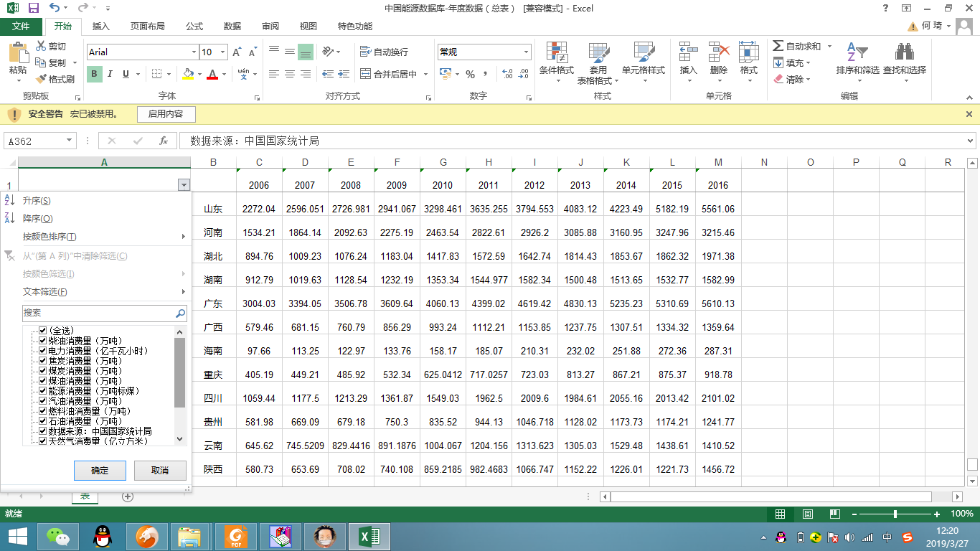Image resolution: width=980 pixels, height=551 pixels.
Task: Click the column A filter dropdown arrow
Action: point(184,185)
